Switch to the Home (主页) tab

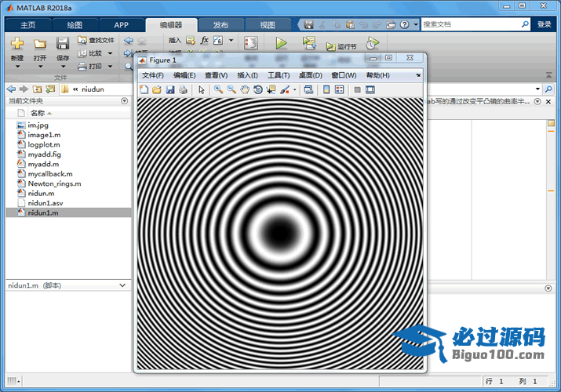coord(28,25)
